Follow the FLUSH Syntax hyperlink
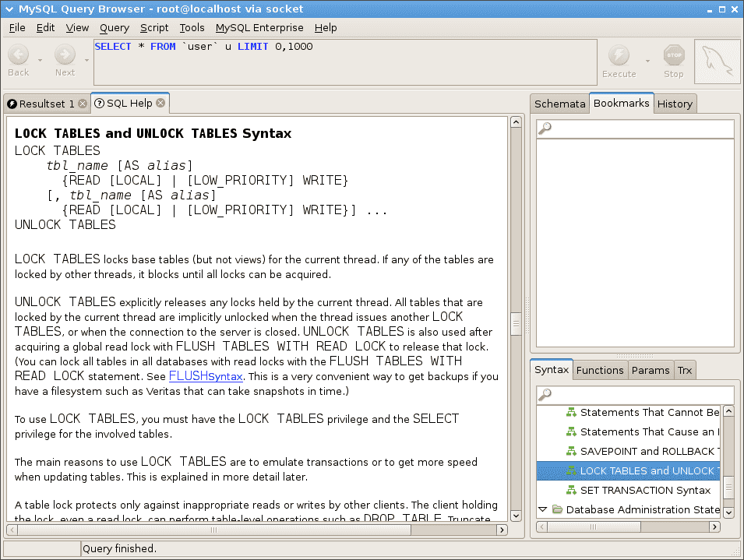The height and width of the screenshot is (560, 744). pos(206,376)
